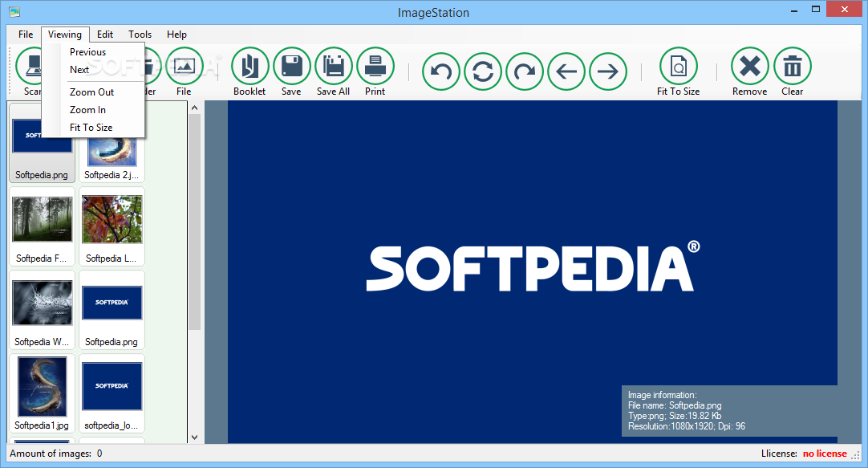This screenshot has width=868, height=468.
Task: Click the ImageStation app icon in title bar
Action: [x=15, y=11]
